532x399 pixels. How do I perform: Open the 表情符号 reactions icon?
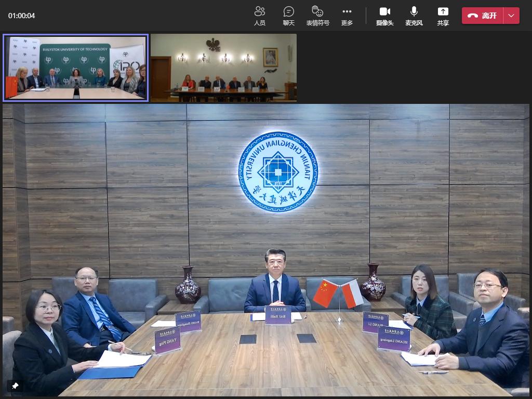click(317, 16)
